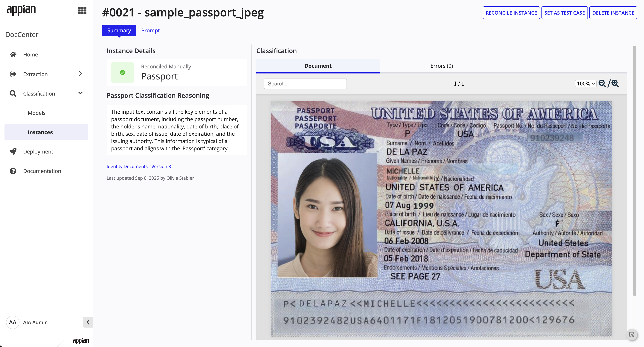The height and width of the screenshot is (347, 644).
Task: Zoom in the document viewer
Action: tap(615, 83)
